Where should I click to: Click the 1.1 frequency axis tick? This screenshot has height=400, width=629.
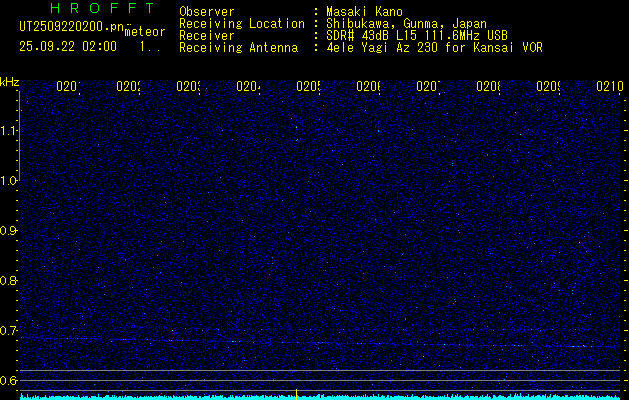pos(9,131)
